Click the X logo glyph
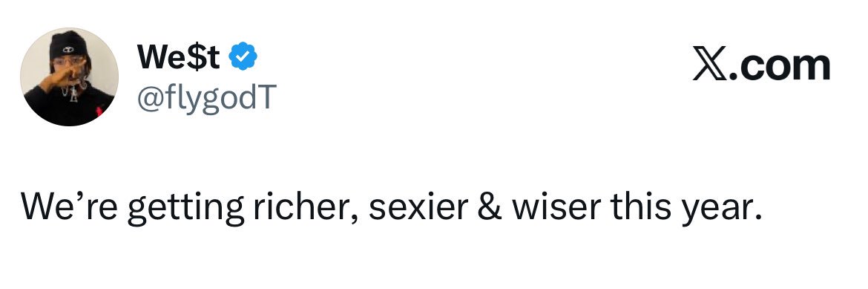 709,65
